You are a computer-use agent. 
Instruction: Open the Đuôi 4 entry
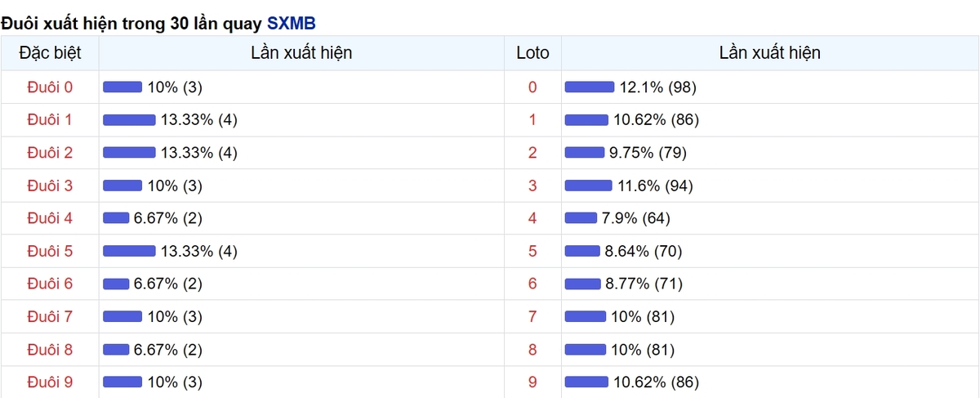50,218
